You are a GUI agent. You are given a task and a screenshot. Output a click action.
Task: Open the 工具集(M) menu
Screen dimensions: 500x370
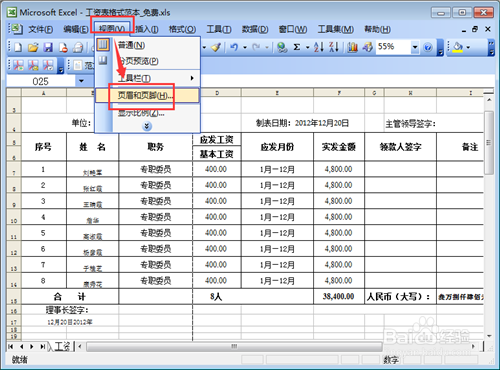336,29
